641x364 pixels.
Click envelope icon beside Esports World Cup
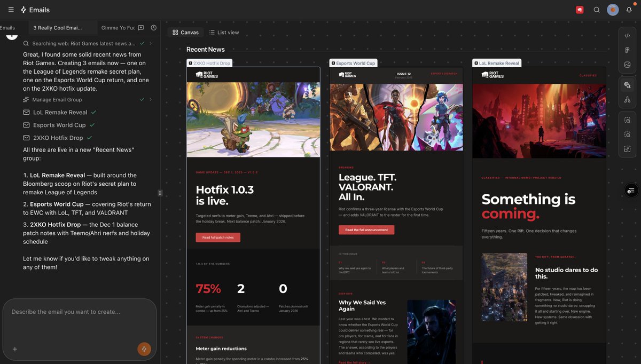26,125
